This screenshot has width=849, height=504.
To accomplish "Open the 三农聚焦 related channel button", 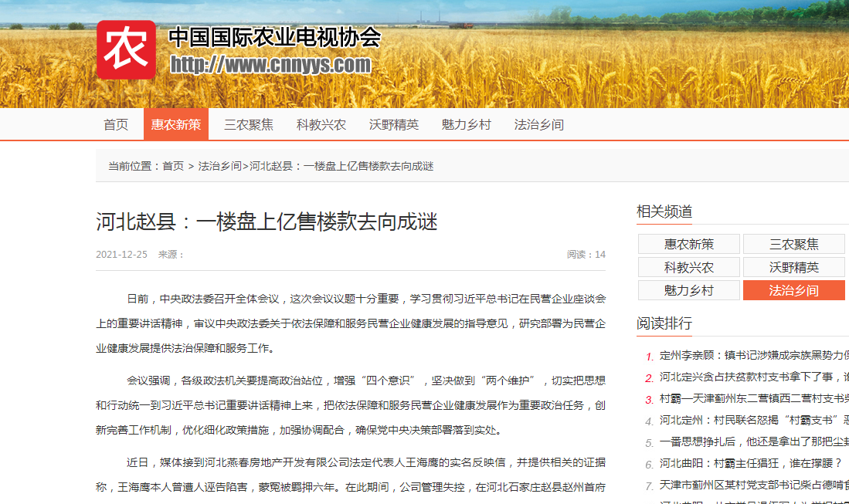I will [x=794, y=244].
